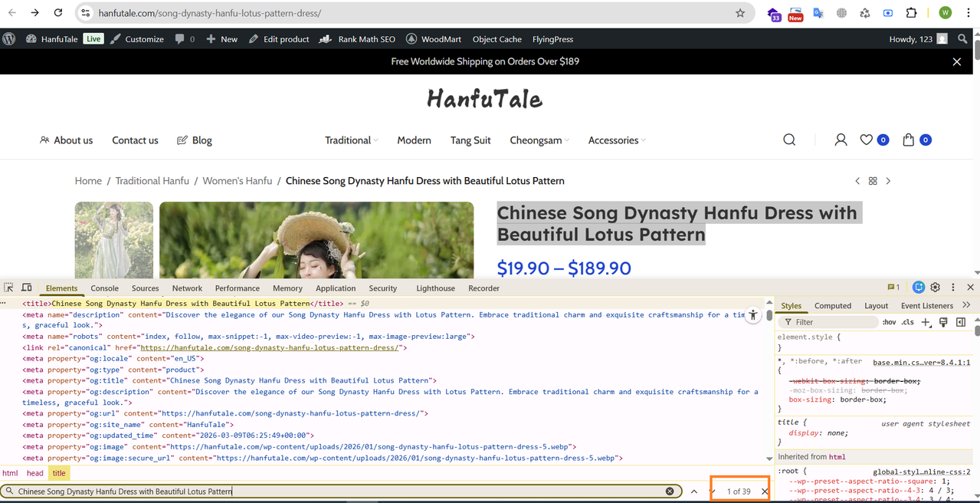980x503 pixels.
Task: Select the first product gallery thumbnail
Action: [113, 239]
